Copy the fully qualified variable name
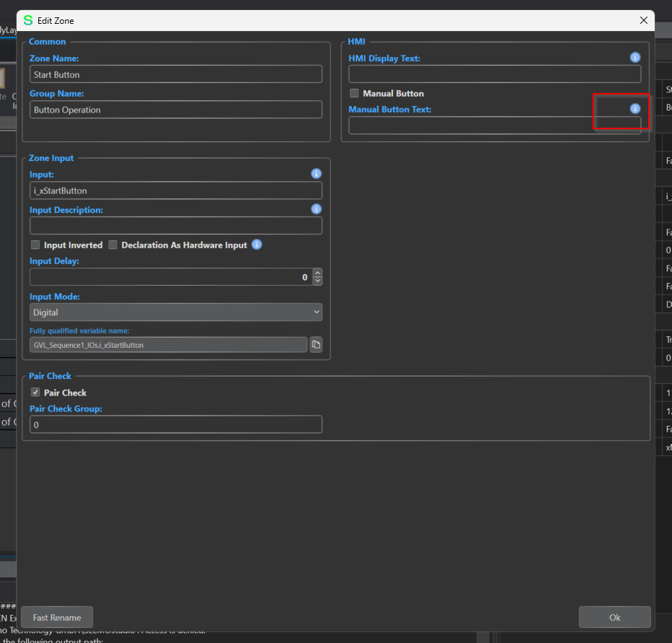 (316, 344)
